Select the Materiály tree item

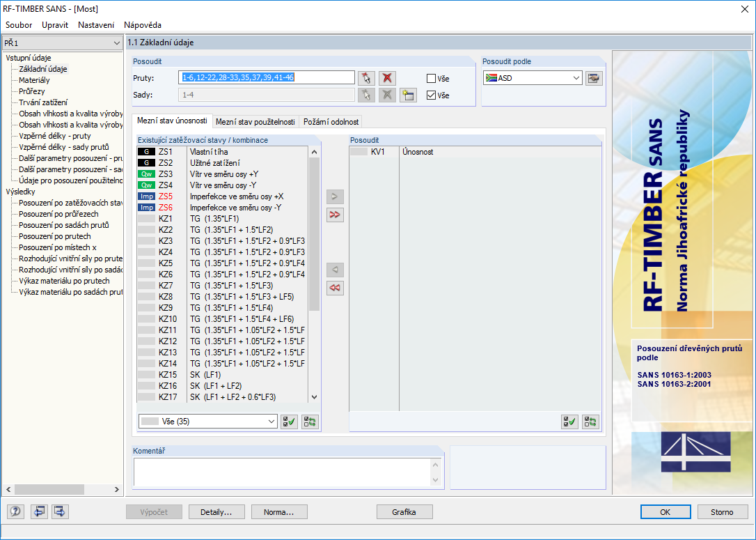point(34,80)
